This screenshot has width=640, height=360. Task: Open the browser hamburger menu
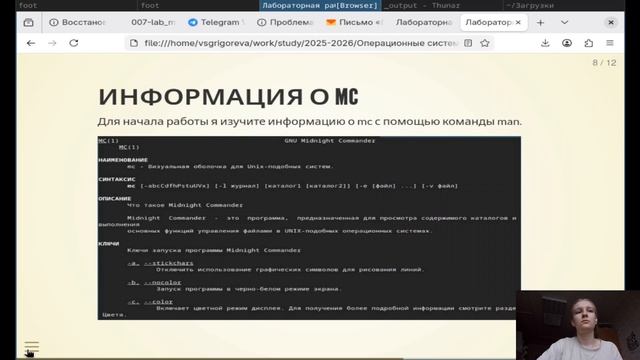(x=610, y=43)
